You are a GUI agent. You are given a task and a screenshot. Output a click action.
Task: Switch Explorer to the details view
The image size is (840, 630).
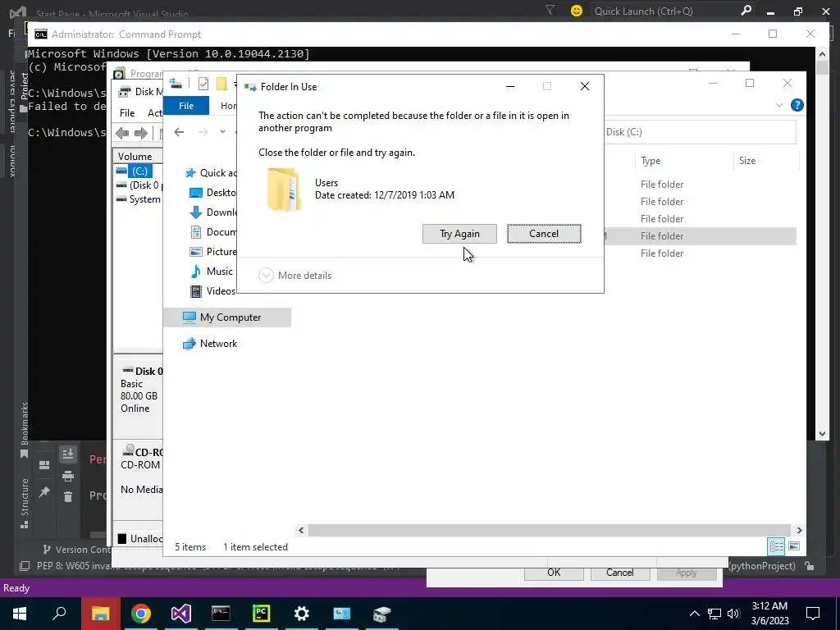(x=776, y=546)
